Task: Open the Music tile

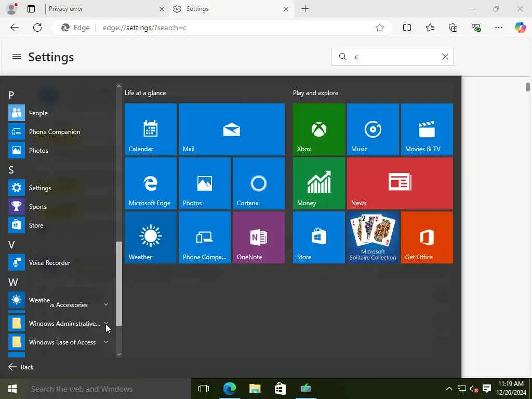Action: tap(373, 129)
